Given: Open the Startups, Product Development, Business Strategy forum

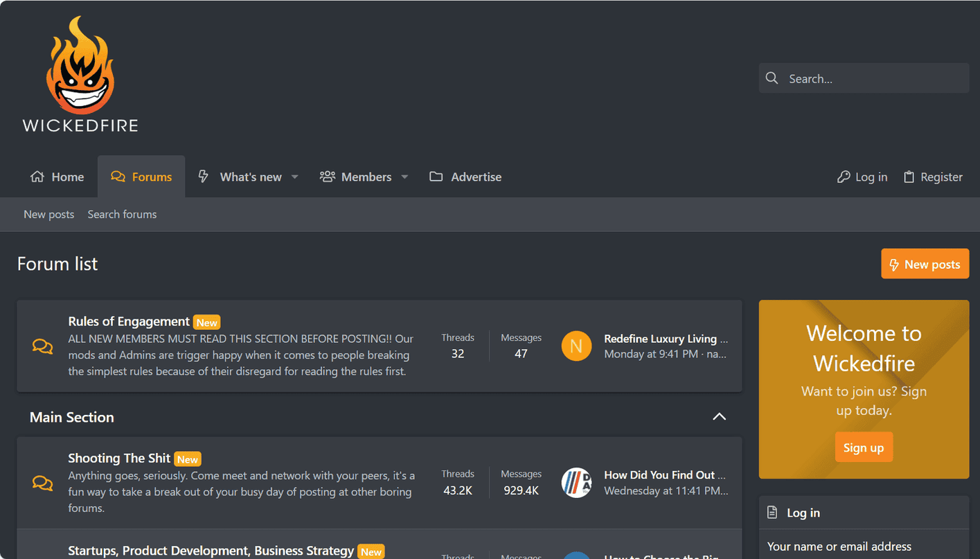Looking at the screenshot, I should pos(211,551).
